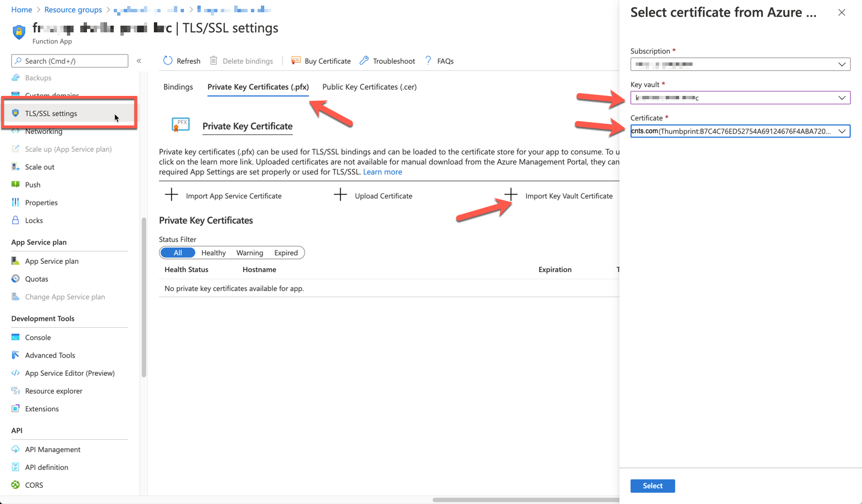862x504 pixels.
Task: Click the Properties bars icon
Action: coord(16,202)
